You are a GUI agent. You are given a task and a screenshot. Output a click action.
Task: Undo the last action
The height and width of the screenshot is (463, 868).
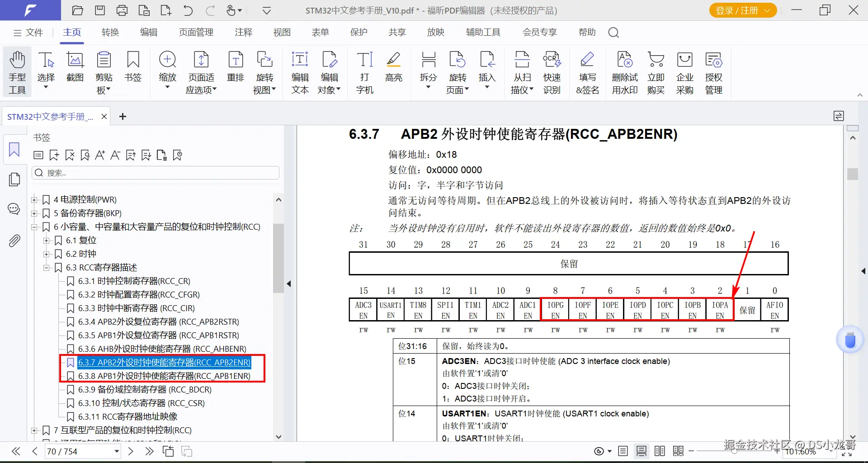(188, 10)
